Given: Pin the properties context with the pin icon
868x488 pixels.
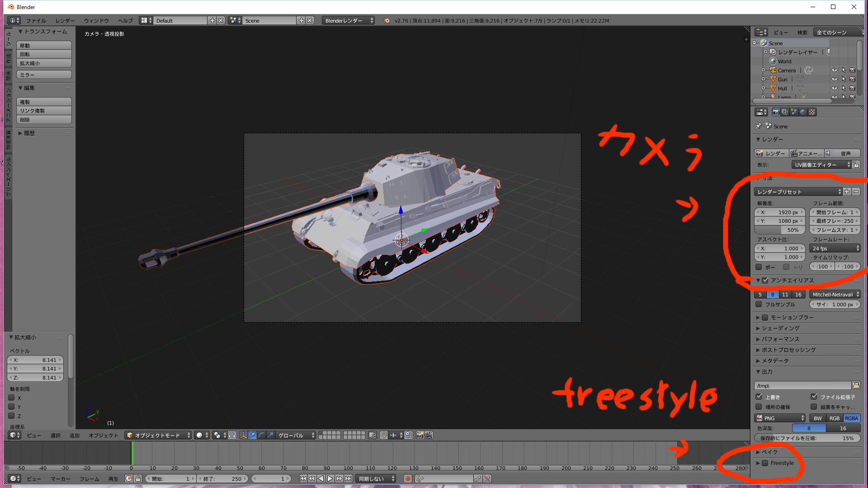Looking at the screenshot, I should [x=759, y=127].
